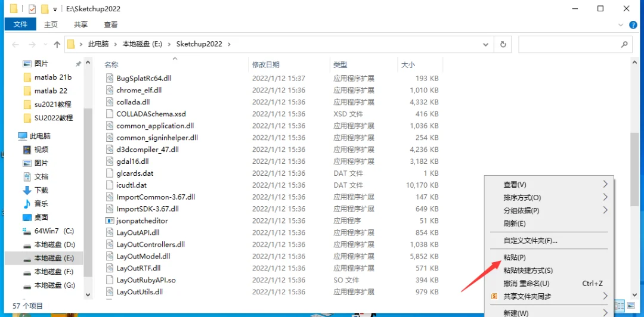The image size is (644, 317).
Task: Open the 文件 ribbon tab
Action: pyautogui.click(x=20, y=24)
